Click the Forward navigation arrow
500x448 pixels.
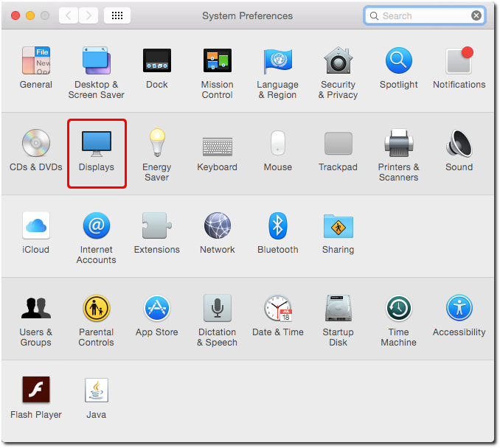click(88, 15)
